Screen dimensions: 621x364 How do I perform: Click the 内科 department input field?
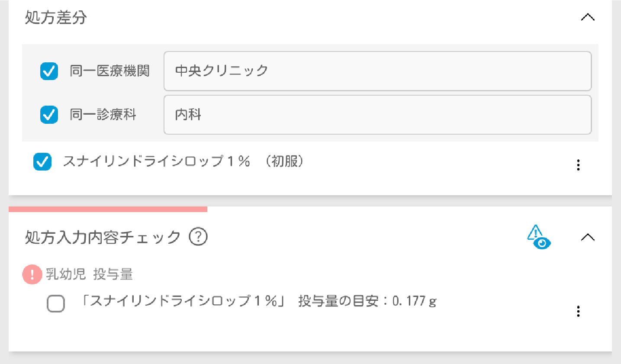coord(377,115)
